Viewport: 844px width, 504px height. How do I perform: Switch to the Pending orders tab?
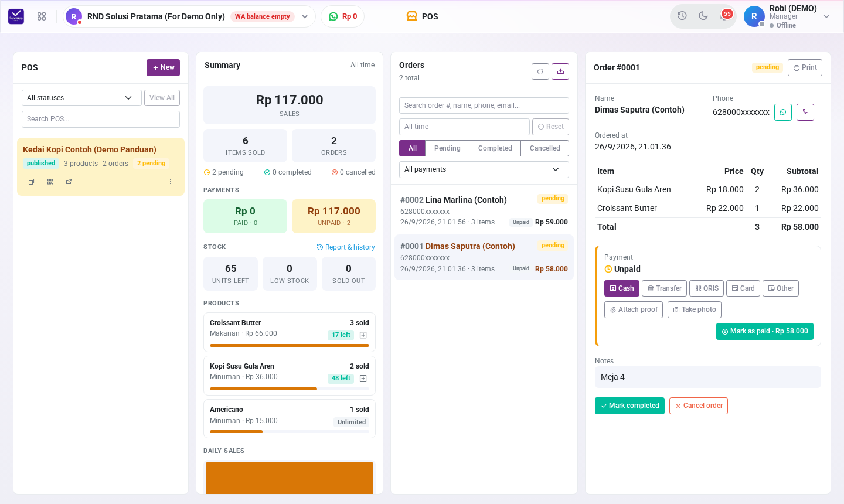click(x=447, y=148)
